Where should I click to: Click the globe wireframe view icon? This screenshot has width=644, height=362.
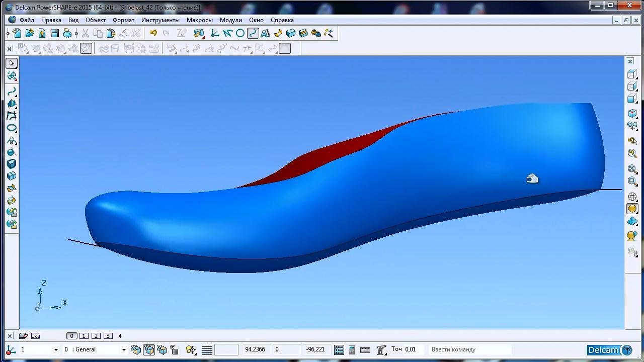[x=632, y=197]
